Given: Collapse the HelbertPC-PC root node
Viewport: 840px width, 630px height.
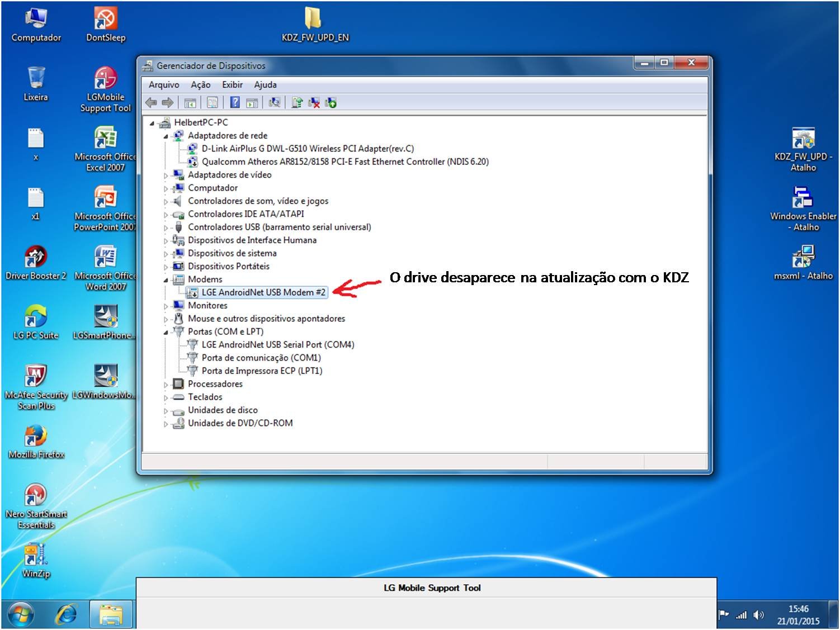Looking at the screenshot, I should (152, 123).
